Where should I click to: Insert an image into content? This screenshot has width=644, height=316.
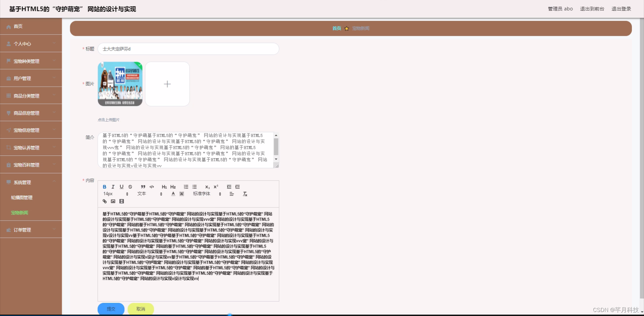pos(113,201)
